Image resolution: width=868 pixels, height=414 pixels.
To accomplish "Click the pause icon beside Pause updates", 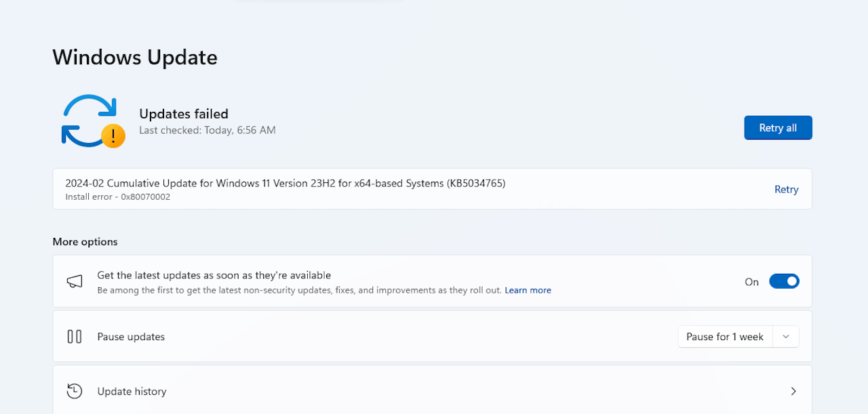I will pos(75,336).
